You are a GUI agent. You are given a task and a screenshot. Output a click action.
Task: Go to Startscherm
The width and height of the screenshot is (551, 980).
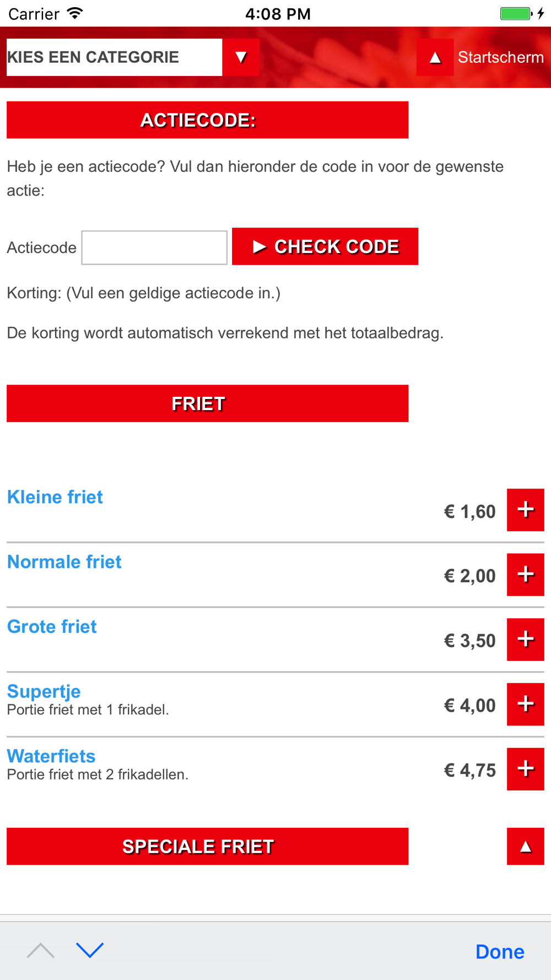pyautogui.click(x=500, y=57)
